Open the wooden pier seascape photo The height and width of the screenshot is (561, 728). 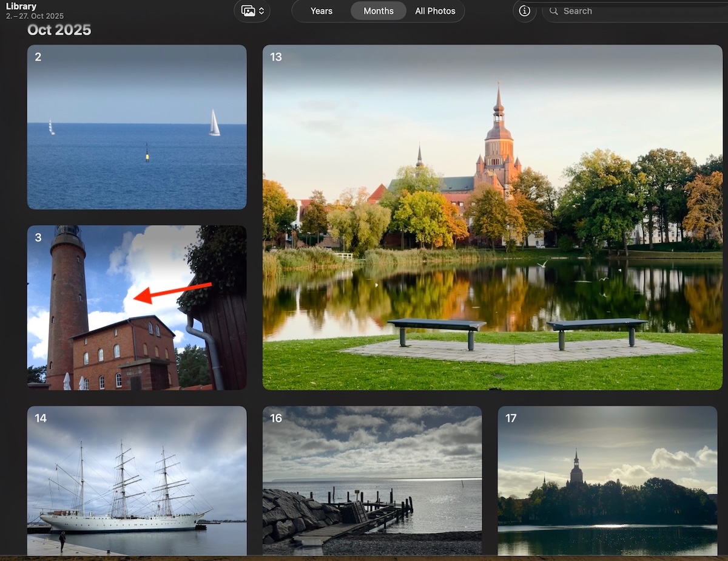tap(372, 480)
